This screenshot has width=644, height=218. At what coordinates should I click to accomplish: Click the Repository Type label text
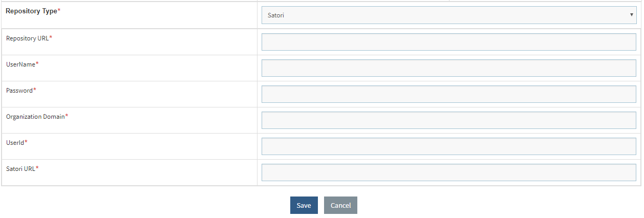[31, 11]
